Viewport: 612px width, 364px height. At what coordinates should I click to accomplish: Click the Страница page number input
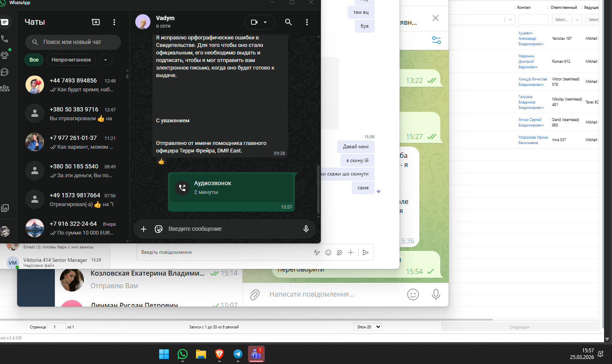coord(57,327)
